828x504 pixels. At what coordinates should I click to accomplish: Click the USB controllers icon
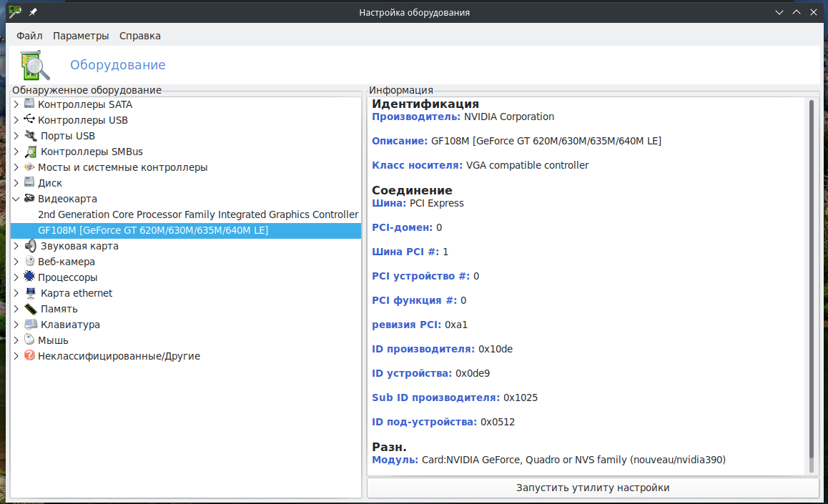pos(29,120)
